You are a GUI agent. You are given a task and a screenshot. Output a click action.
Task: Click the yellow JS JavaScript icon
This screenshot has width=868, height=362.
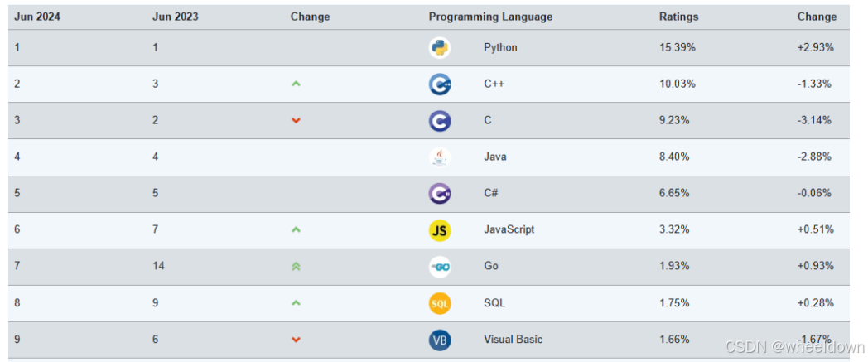(440, 229)
